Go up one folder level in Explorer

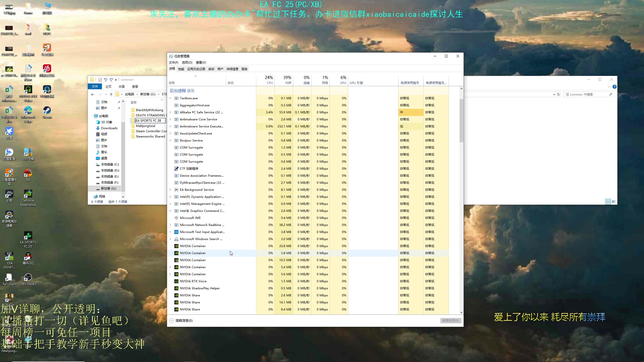[x=111, y=95]
